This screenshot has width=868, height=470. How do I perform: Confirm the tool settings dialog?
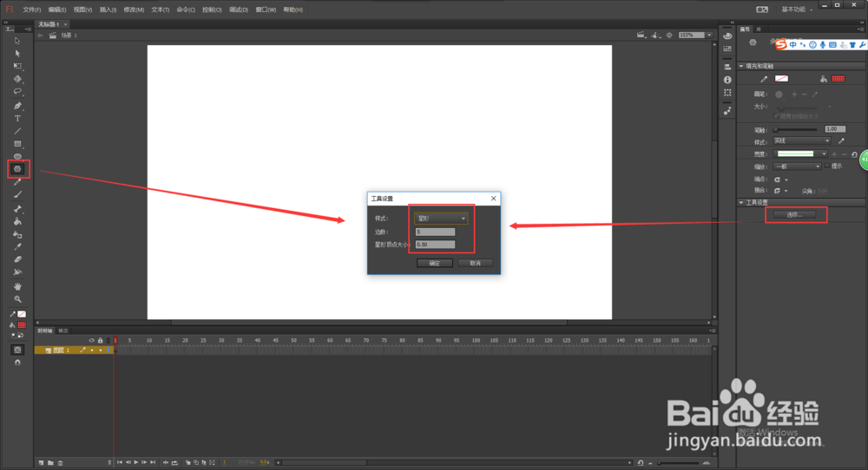[x=435, y=264]
